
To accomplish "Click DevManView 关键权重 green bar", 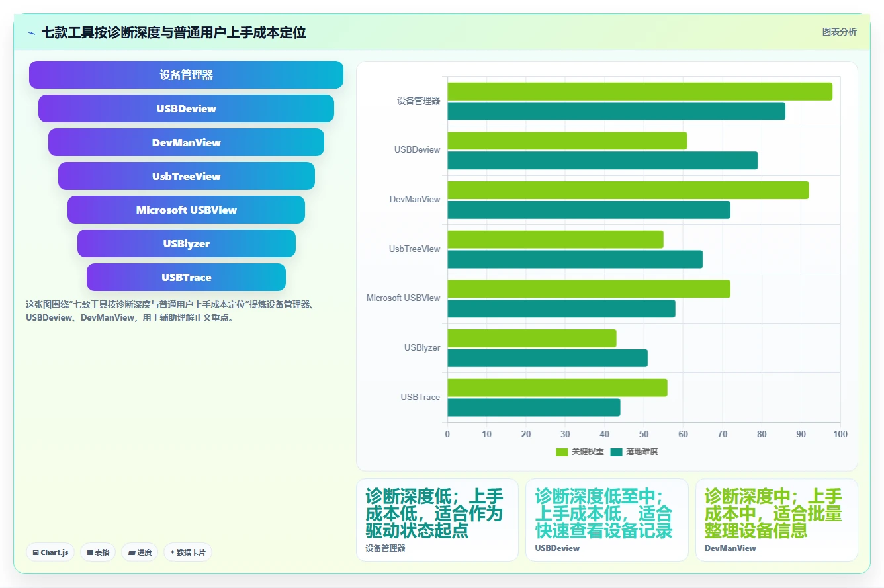I will click(x=629, y=190).
